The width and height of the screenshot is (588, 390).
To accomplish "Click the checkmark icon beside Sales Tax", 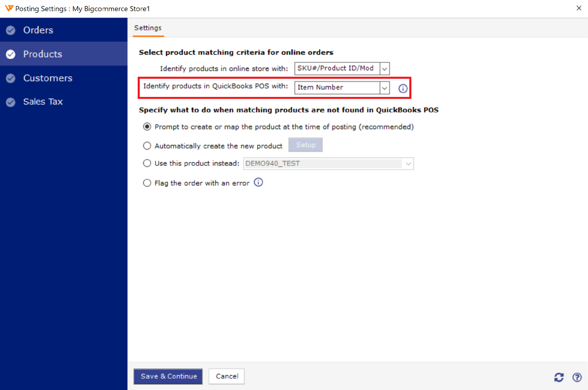I will pyautogui.click(x=11, y=102).
